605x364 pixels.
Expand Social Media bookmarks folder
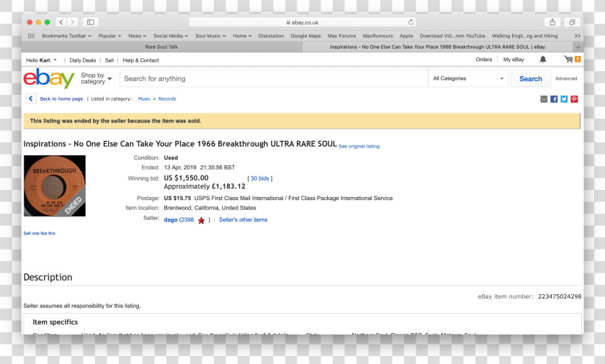coord(171,36)
